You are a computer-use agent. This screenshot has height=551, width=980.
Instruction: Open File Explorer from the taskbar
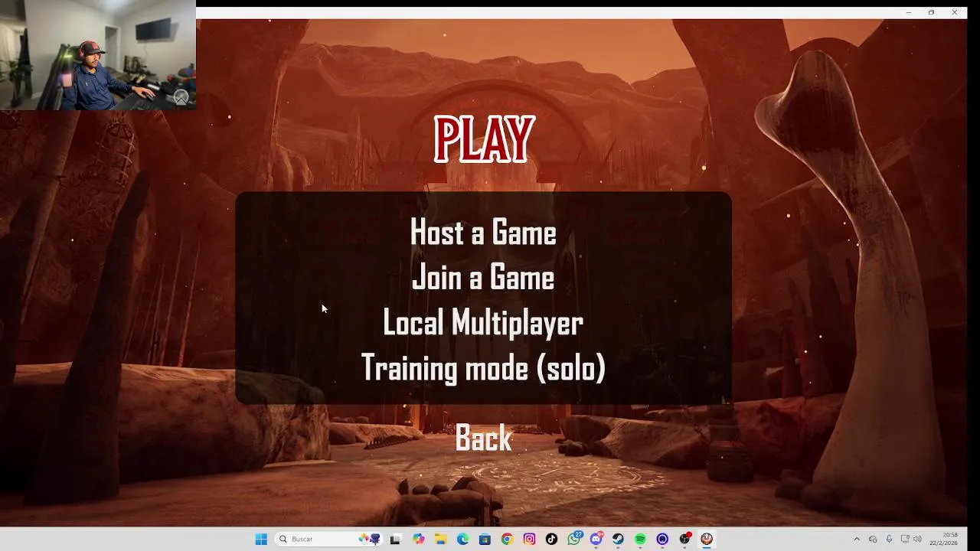tap(440, 539)
